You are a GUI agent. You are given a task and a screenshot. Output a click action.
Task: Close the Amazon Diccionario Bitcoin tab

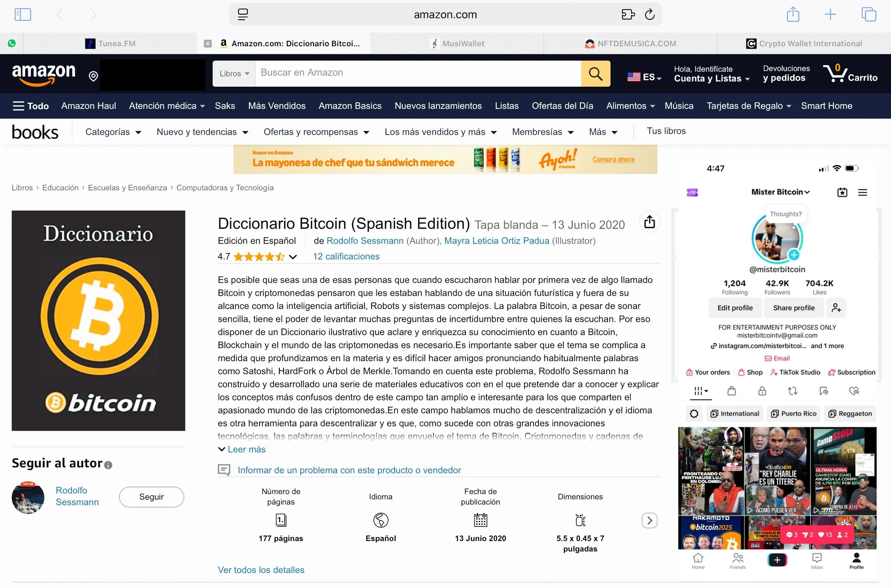click(207, 43)
